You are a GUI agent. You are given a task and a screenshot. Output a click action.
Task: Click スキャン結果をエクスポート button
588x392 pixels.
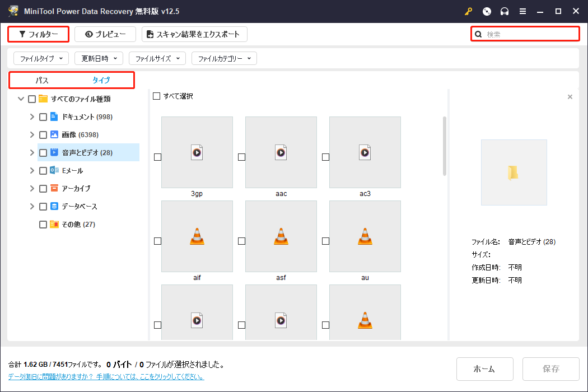pyautogui.click(x=194, y=34)
